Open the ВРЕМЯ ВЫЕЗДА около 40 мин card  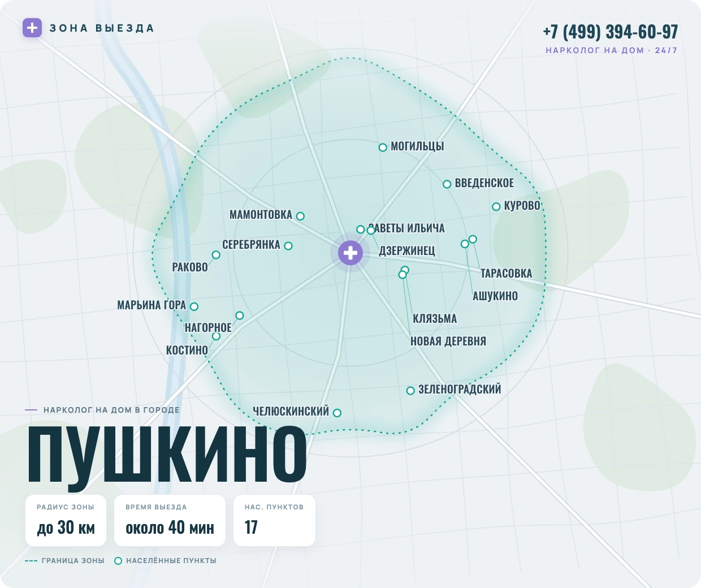click(170, 520)
